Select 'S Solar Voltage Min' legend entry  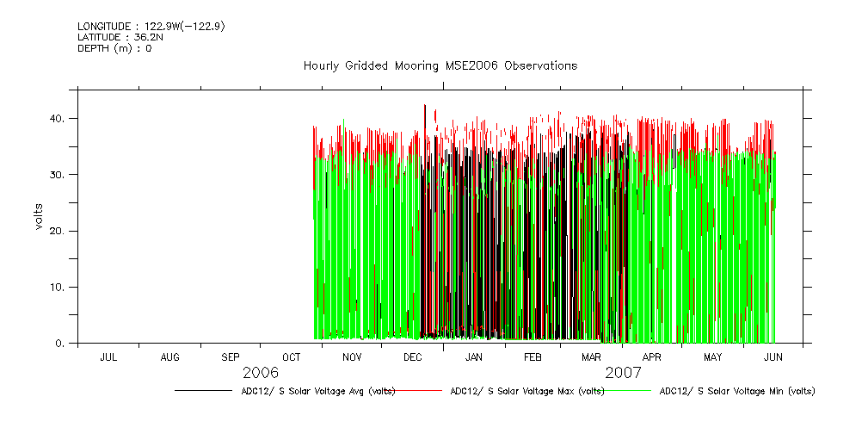click(736, 391)
